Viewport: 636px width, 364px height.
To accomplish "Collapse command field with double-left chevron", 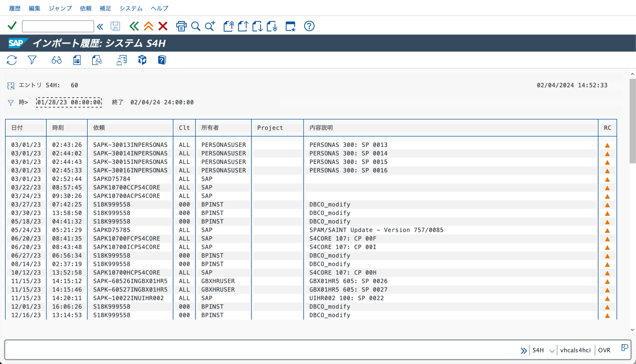I will tap(100, 26).
